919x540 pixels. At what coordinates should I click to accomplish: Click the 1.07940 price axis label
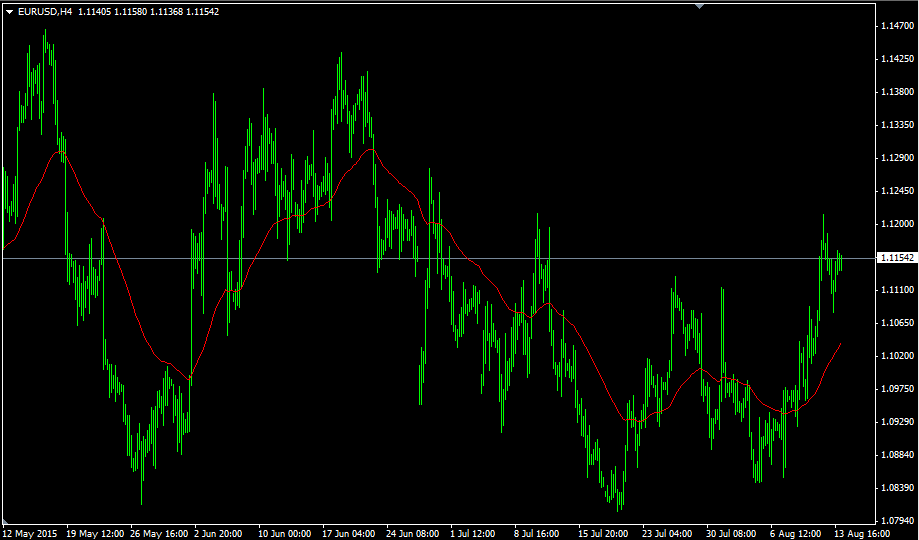(897, 521)
